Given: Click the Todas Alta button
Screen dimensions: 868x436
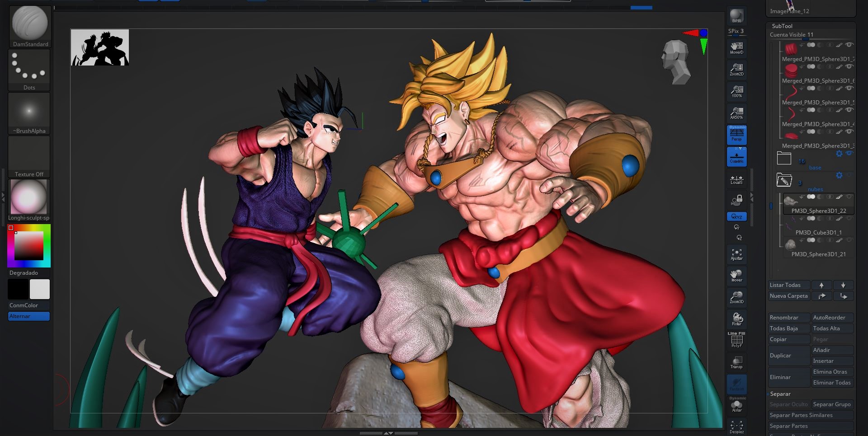Looking at the screenshot, I should pyautogui.click(x=832, y=328).
